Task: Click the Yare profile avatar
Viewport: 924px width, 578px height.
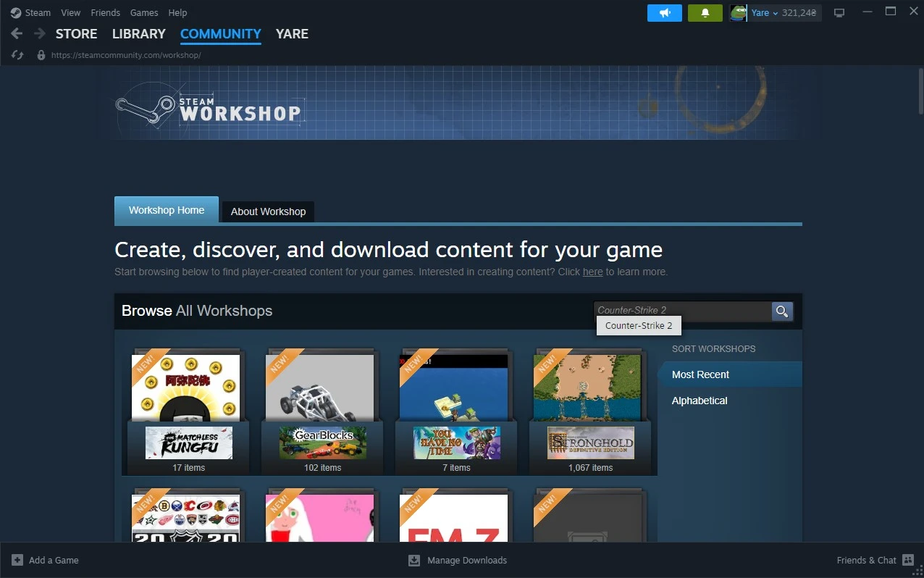Action: pos(738,13)
